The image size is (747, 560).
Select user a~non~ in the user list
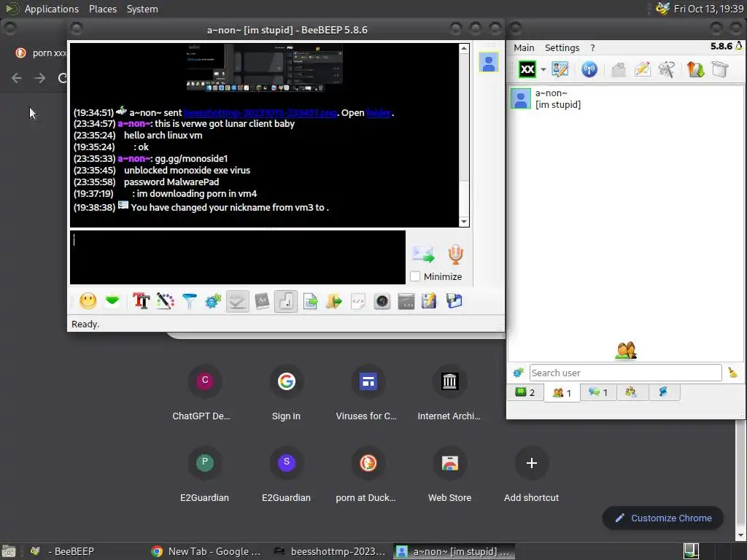point(625,98)
